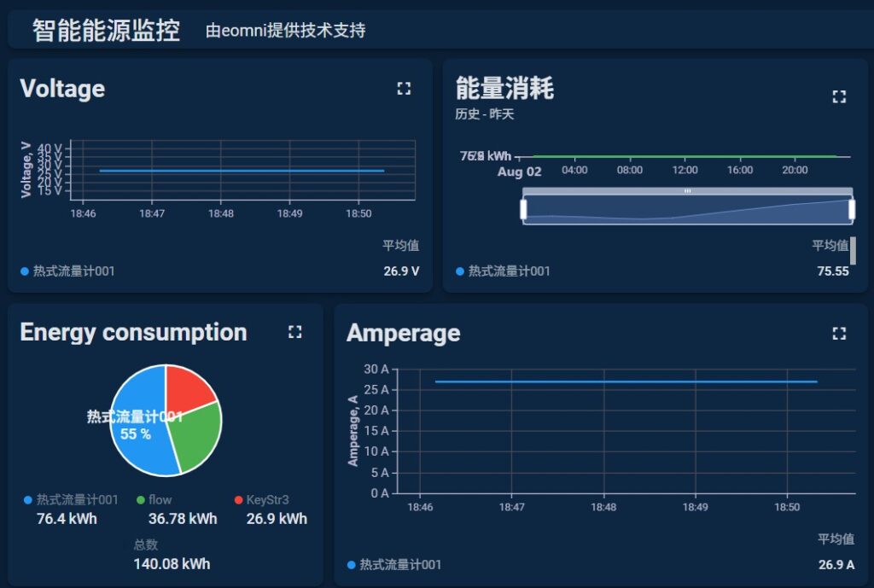The height and width of the screenshot is (588, 874).
Task: Open Energy consumption widget in fullscreen
Action: click(x=294, y=332)
